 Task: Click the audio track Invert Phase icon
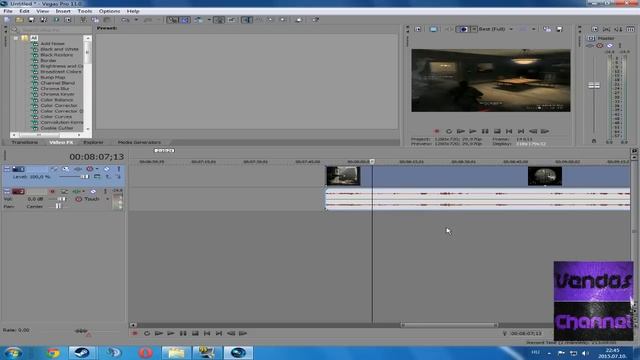64,191
